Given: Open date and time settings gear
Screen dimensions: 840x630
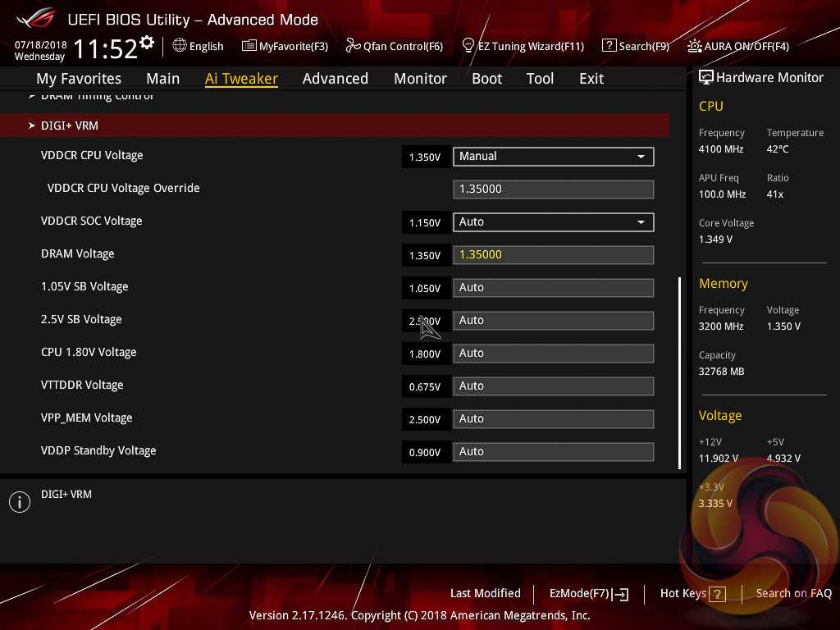Looking at the screenshot, I should pyautogui.click(x=147, y=43).
